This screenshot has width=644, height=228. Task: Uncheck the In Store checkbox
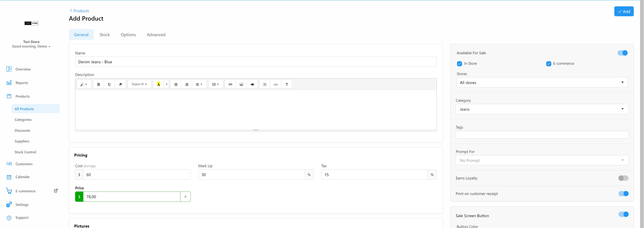coord(459,64)
